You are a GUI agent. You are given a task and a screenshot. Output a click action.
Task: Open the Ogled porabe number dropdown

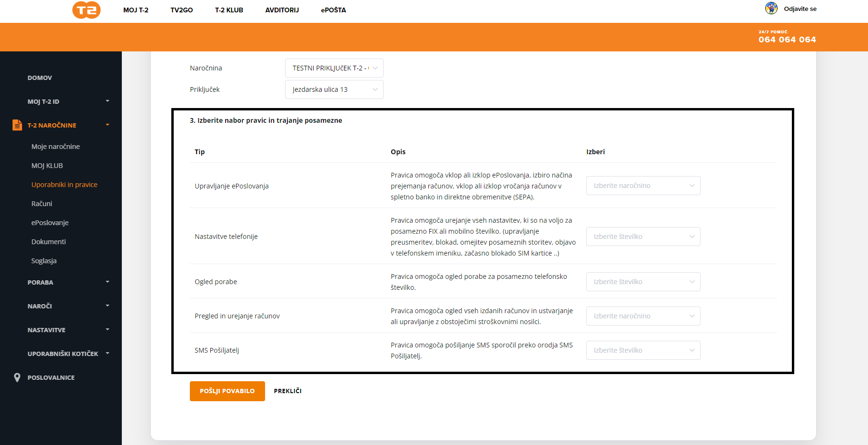click(x=643, y=282)
